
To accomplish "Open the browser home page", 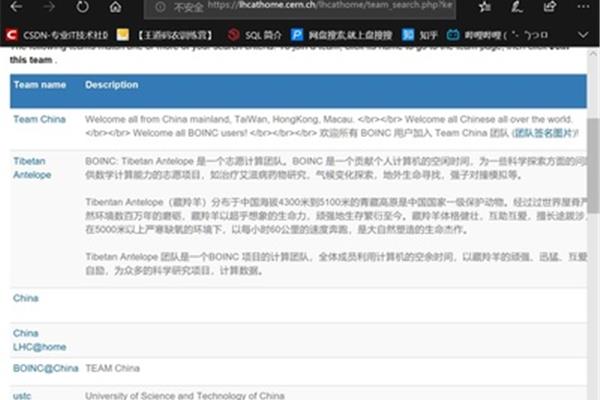I will (x=115, y=7).
